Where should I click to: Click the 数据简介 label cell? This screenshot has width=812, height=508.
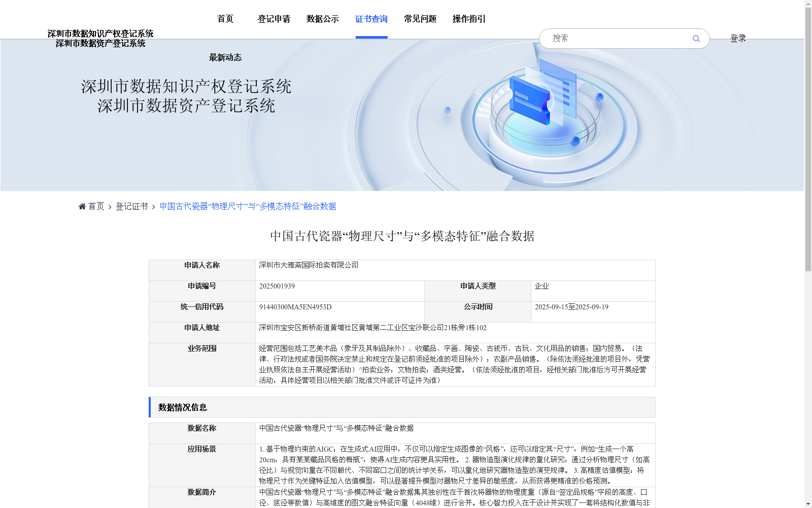tap(202, 497)
